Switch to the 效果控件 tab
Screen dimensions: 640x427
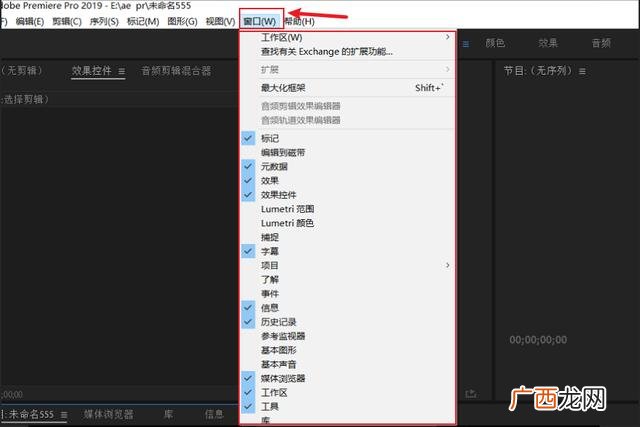[x=91, y=71]
